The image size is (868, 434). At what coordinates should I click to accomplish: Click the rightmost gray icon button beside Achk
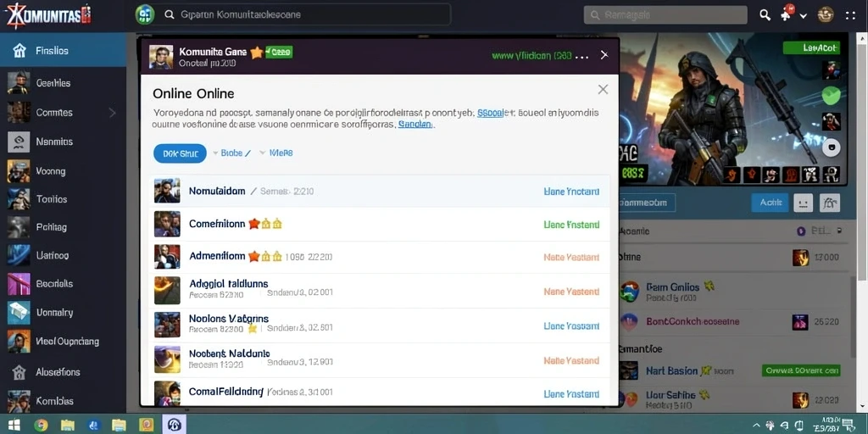pyautogui.click(x=829, y=203)
